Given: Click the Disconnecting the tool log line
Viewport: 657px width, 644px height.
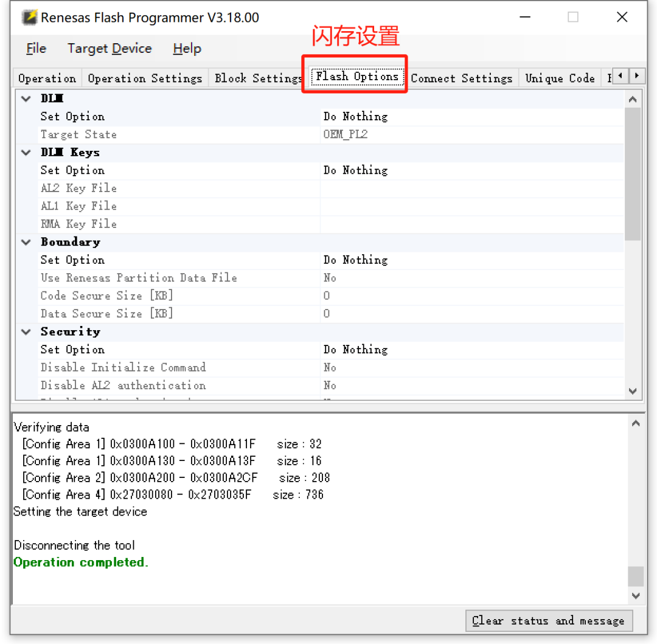Looking at the screenshot, I should click(x=75, y=545).
